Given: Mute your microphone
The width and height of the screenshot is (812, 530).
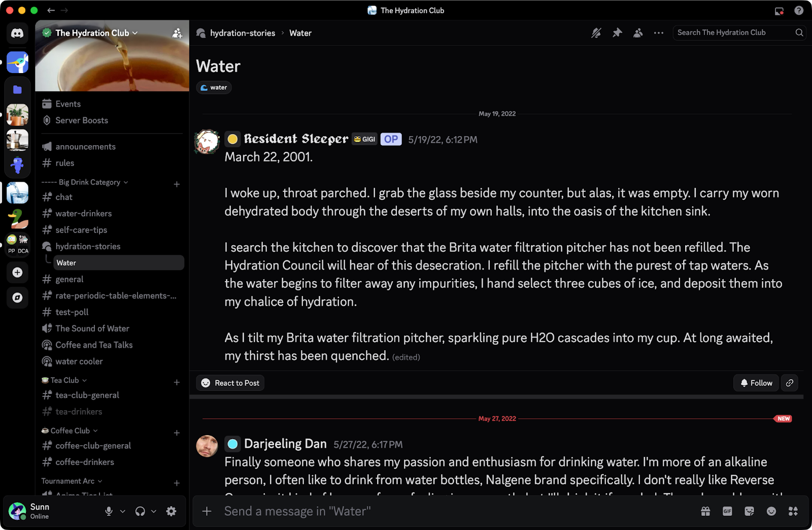Looking at the screenshot, I should pos(108,511).
